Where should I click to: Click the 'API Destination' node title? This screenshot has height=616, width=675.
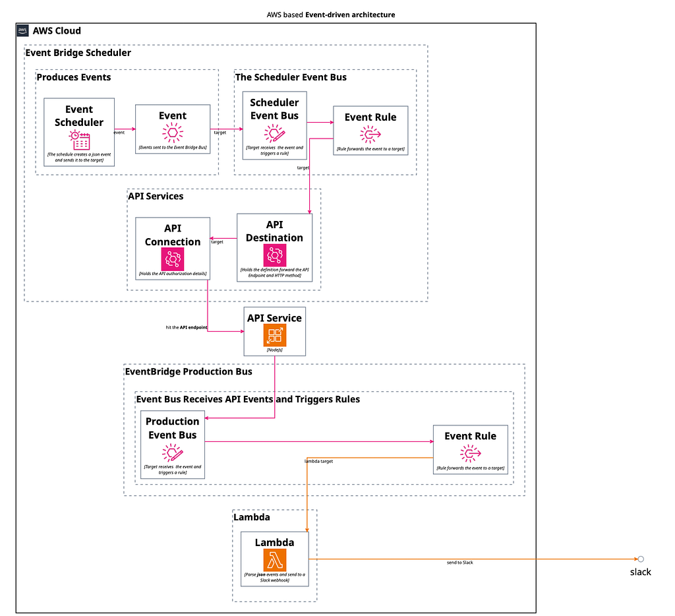click(275, 231)
